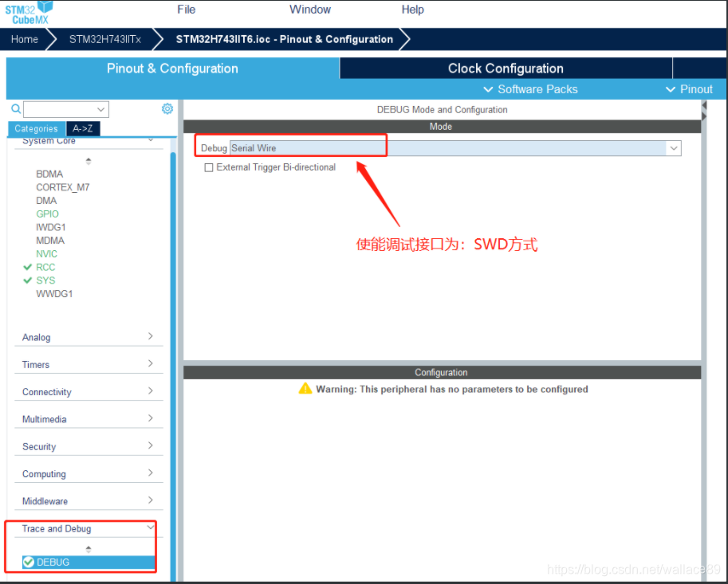728x584 pixels.
Task: Click the Configuration section header
Action: [442, 373]
